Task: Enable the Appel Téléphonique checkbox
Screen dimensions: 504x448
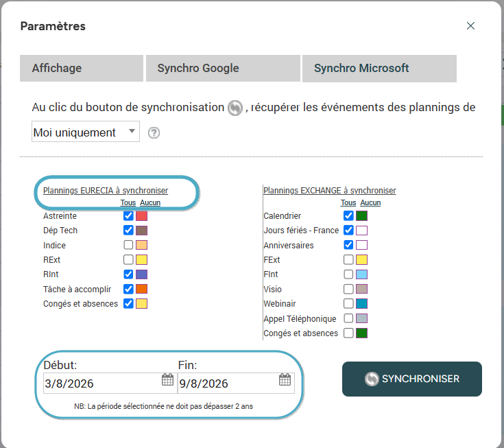Action: click(348, 318)
